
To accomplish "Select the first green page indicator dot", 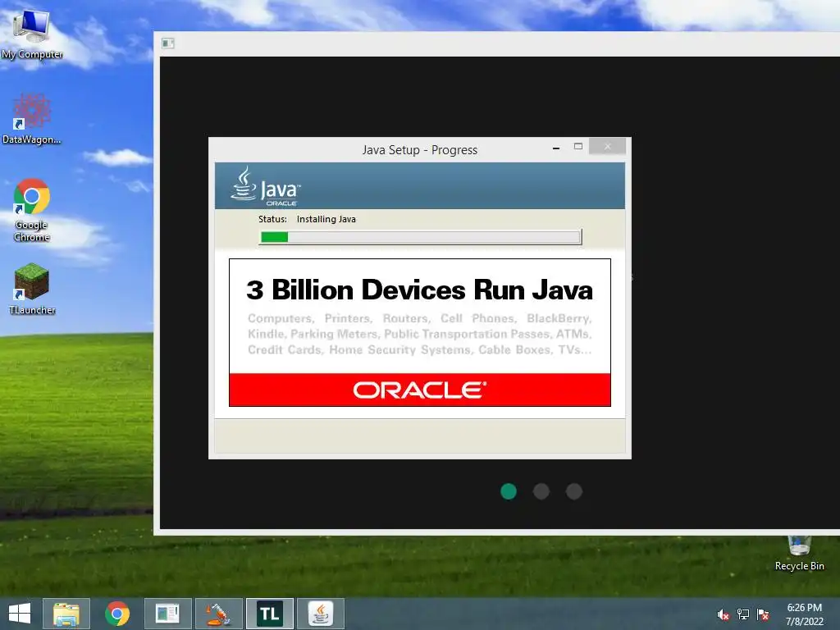I will click(x=509, y=491).
